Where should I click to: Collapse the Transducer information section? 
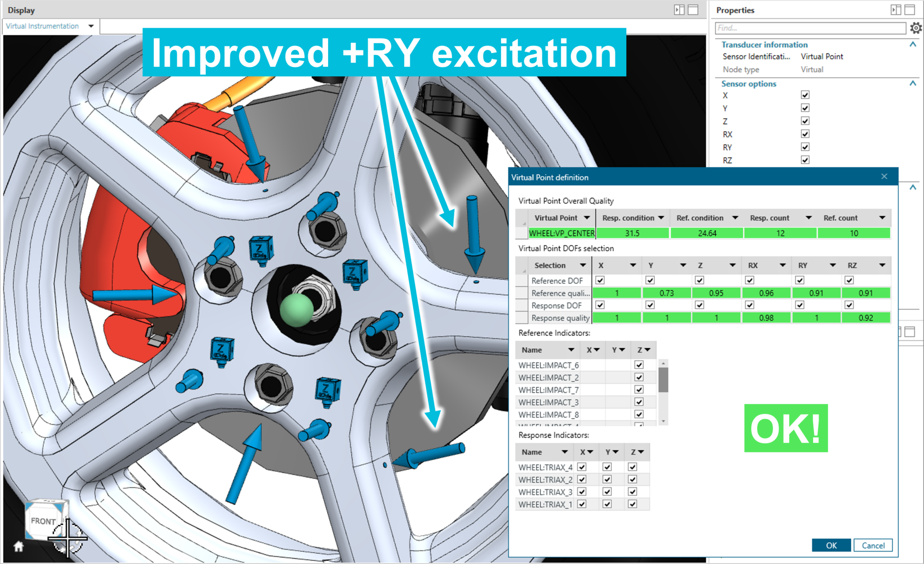tap(913, 45)
